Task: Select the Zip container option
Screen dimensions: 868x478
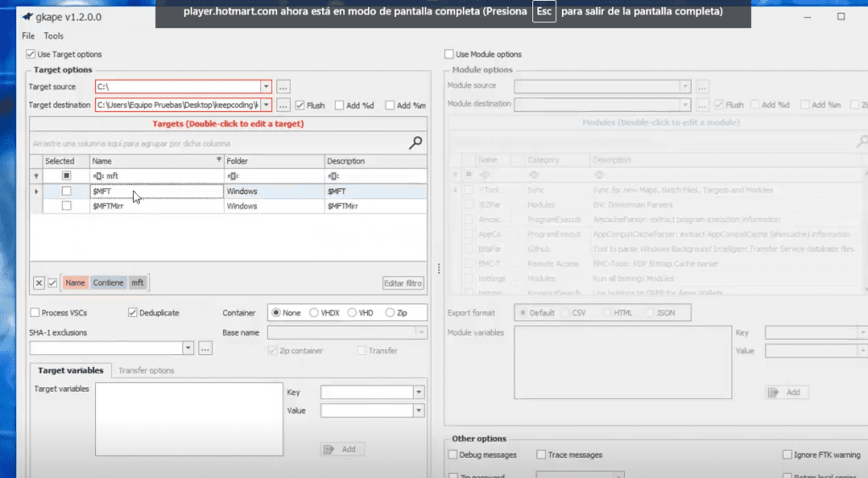Action: click(390, 313)
